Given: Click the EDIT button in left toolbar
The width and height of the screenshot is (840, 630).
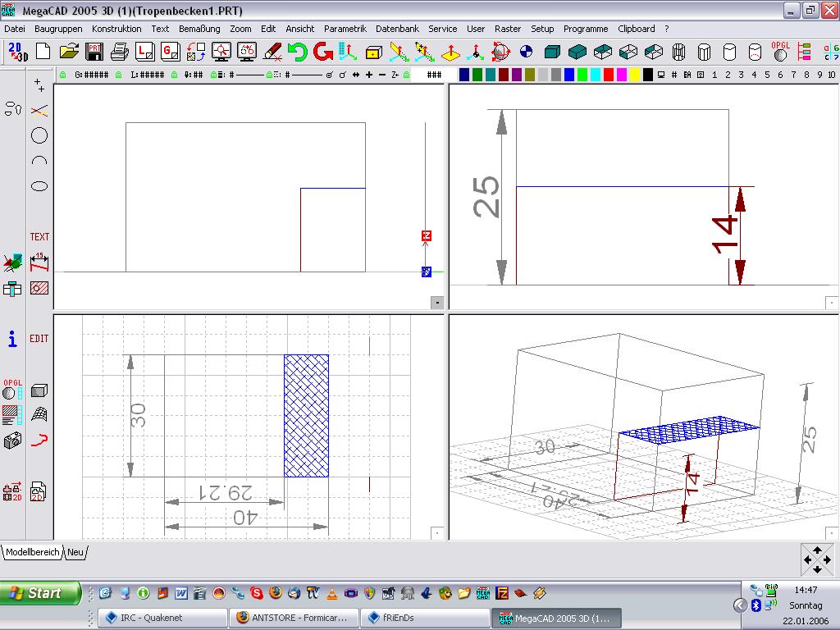Looking at the screenshot, I should 39,338.
